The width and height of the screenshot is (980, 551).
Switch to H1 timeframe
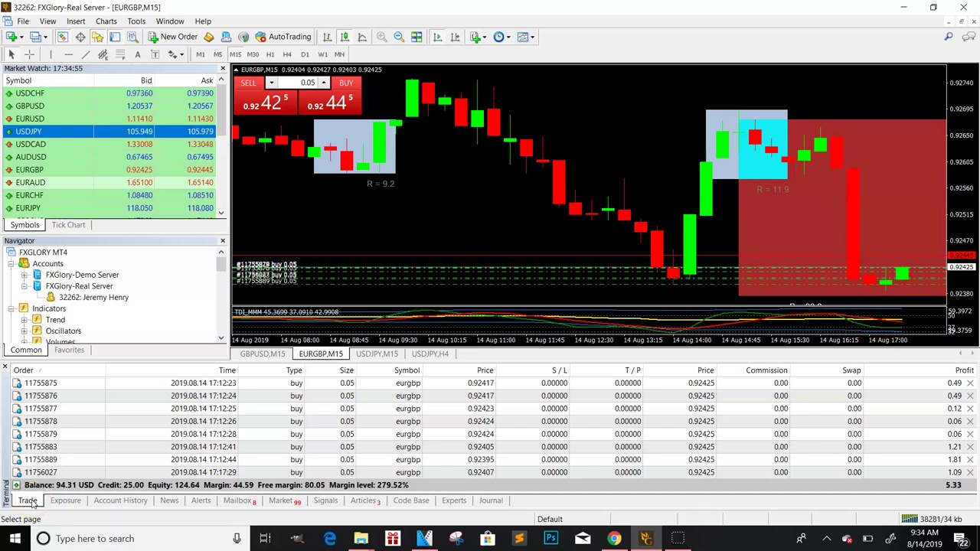pyautogui.click(x=270, y=54)
